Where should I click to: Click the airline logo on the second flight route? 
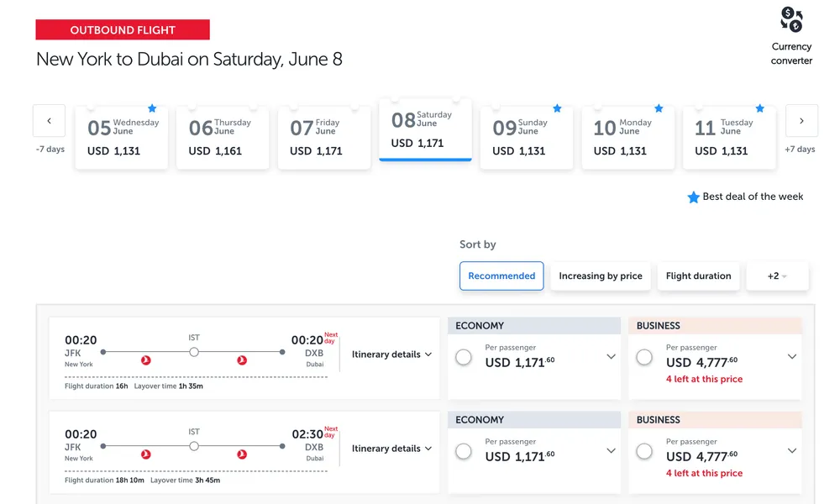[146, 454]
